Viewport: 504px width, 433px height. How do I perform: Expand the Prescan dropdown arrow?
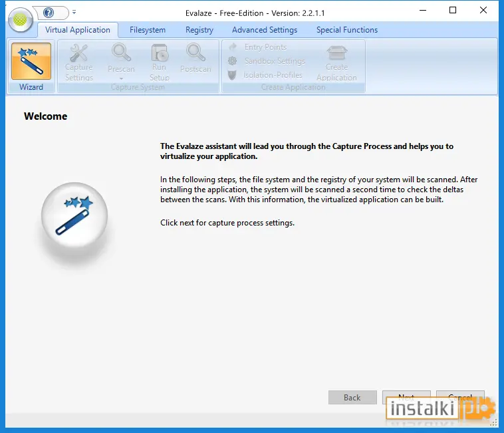(x=121, y=78)
